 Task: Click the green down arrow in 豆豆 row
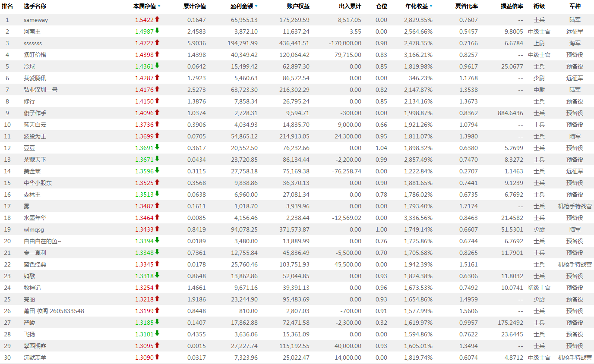click(157, 147)
